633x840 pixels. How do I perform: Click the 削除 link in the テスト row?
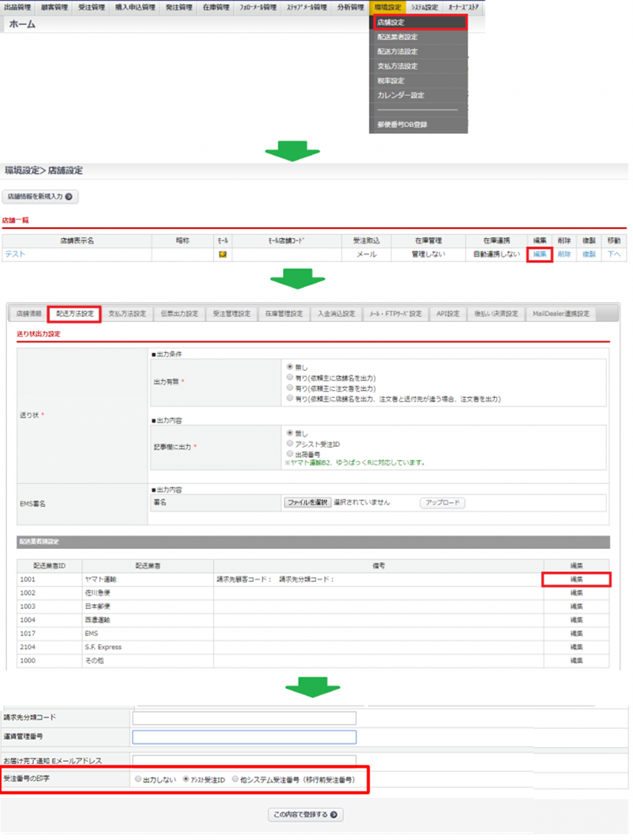(x=564, y=254)
